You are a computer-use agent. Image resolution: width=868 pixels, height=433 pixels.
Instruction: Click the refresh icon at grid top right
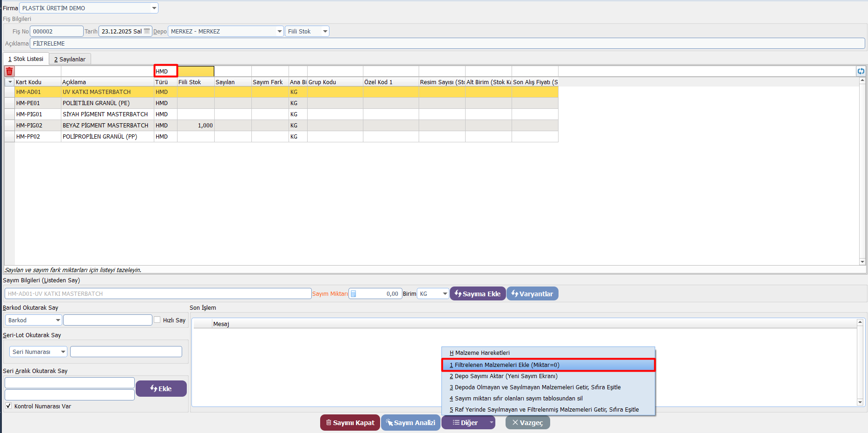click(x=861, y=71)
